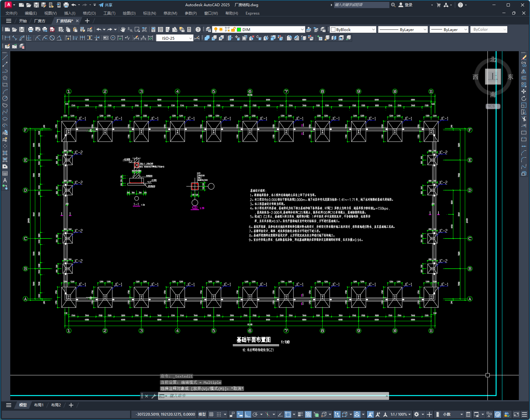Open the 标注(N) menu
The image size is (530, 420).
click(x=149, y=13)
